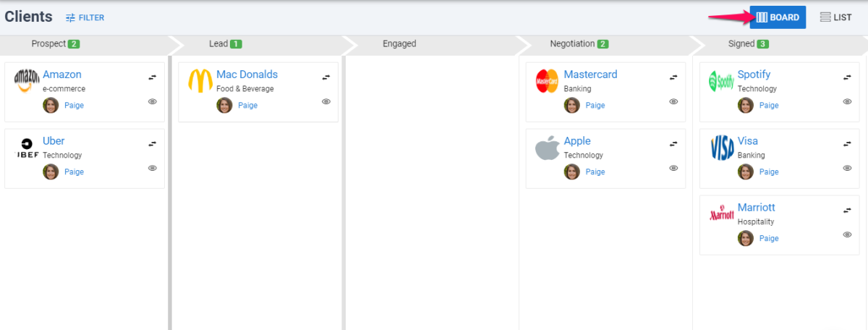Click the move-stage arrows icon on Mastercard card
Screen dimensions: 868x330
click(673, 77)
